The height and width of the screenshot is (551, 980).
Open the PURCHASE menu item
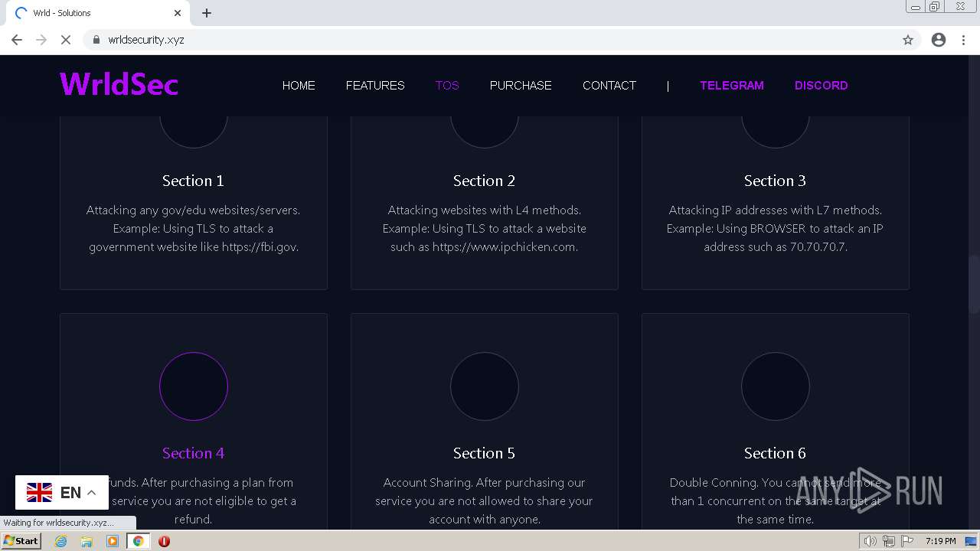[x=521, y=86]
